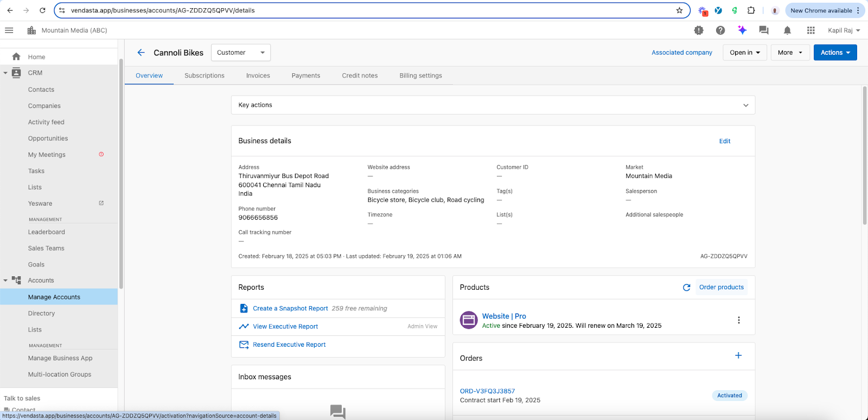This screenshot has height=420, width=868.
Task: Bookmark this page with the star icon
Action: click(679, 10)
